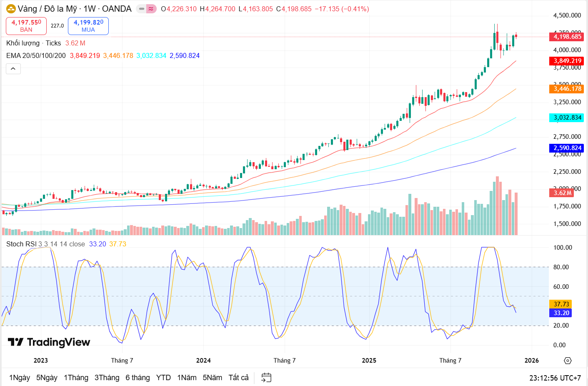Collapse the indicator legend with chevron

(13, 69)
